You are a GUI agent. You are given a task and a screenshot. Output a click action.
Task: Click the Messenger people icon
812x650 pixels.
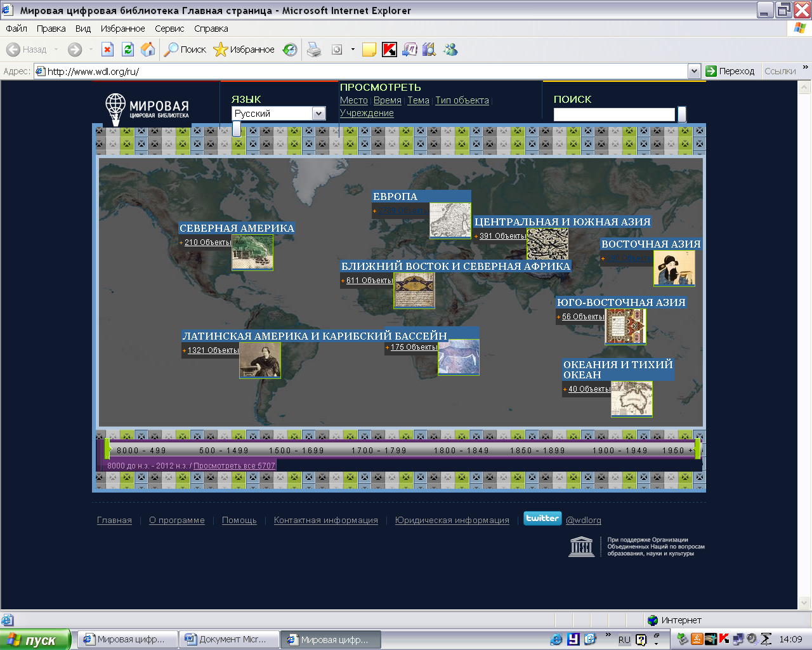click(450, 50)
